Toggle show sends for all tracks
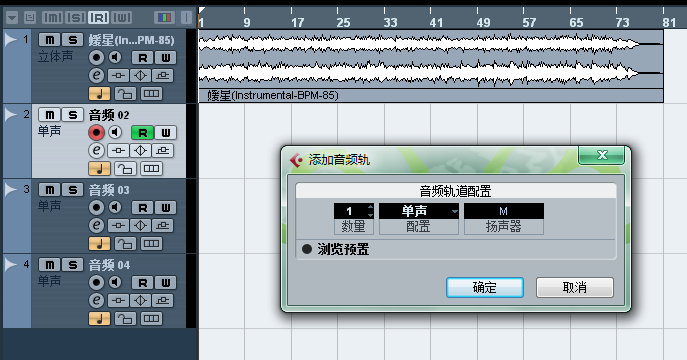 pos(75,18)
